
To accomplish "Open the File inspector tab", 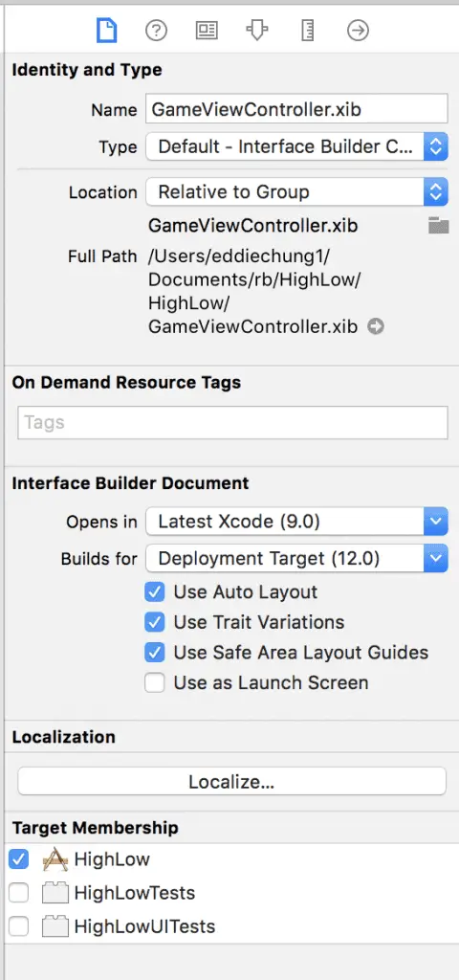I will pyautogui.click(x=107, y=30).
